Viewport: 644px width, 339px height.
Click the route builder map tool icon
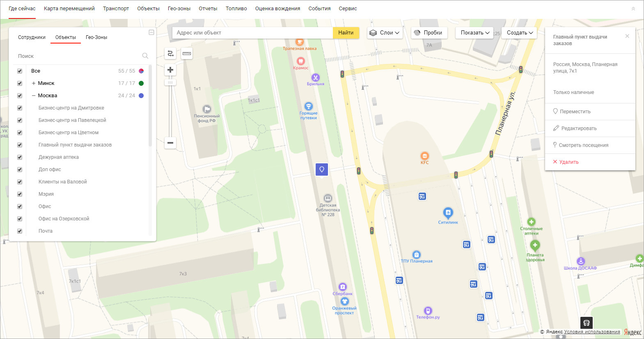[x=170, y=53]
